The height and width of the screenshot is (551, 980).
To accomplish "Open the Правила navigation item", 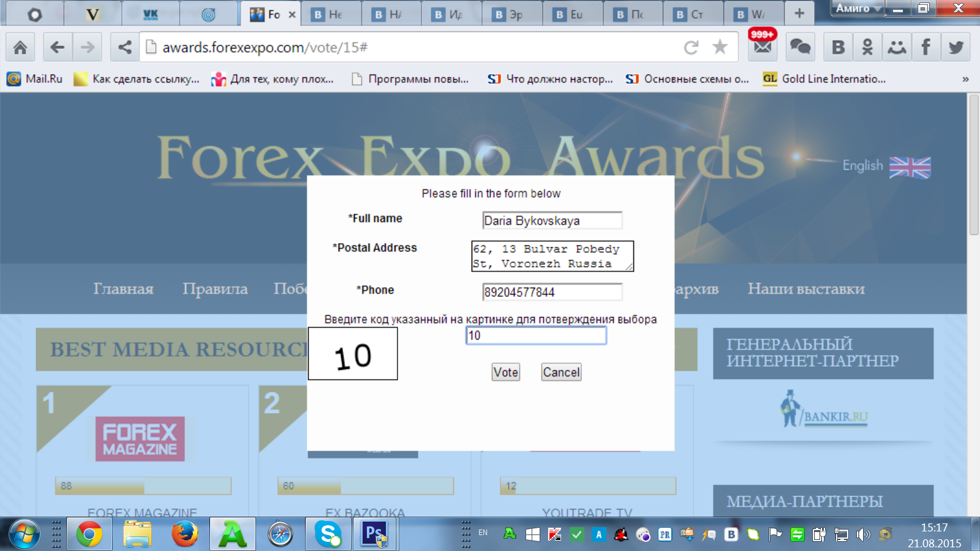I will [215, 289].
